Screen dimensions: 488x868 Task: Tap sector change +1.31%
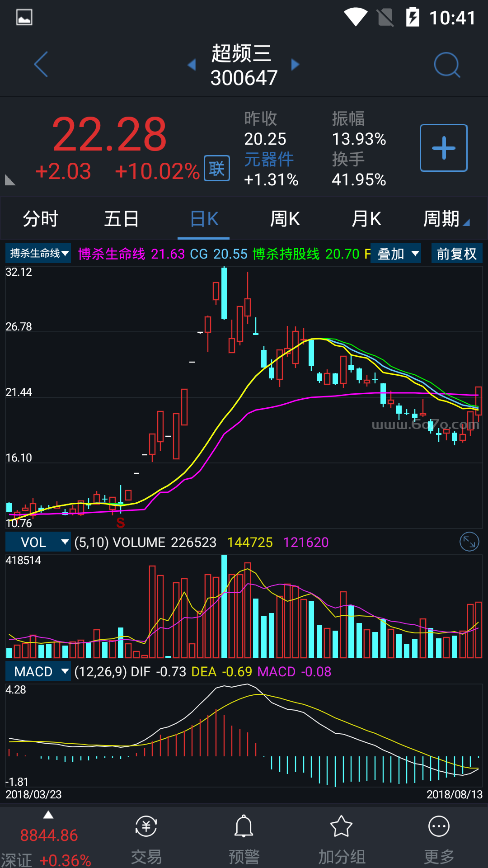click(x=271, y=179)
